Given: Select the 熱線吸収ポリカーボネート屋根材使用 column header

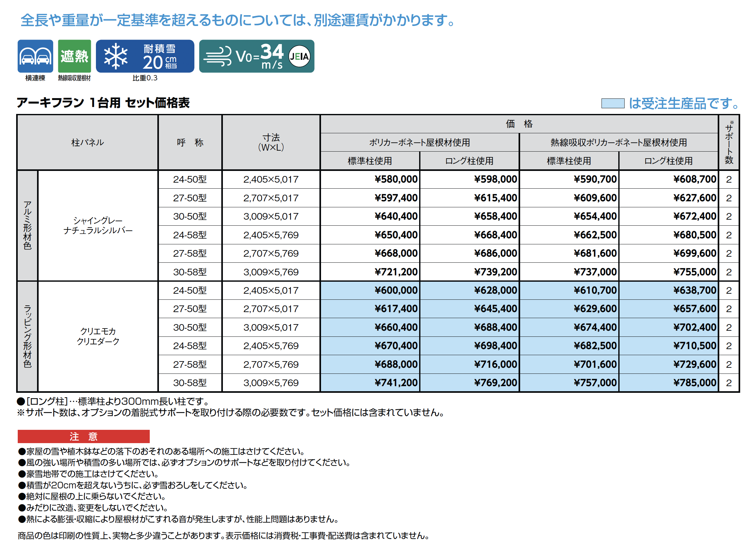Looking at the screenshot, I should click(x=618, y=143).
